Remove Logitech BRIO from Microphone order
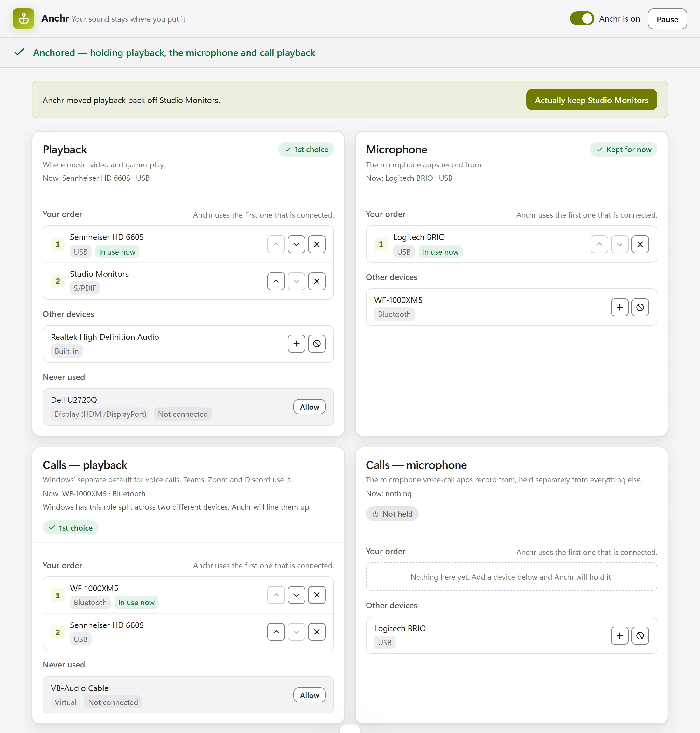The height and width of the screenshot is (733, 700). pyautogui.click(x=640, y=244)
